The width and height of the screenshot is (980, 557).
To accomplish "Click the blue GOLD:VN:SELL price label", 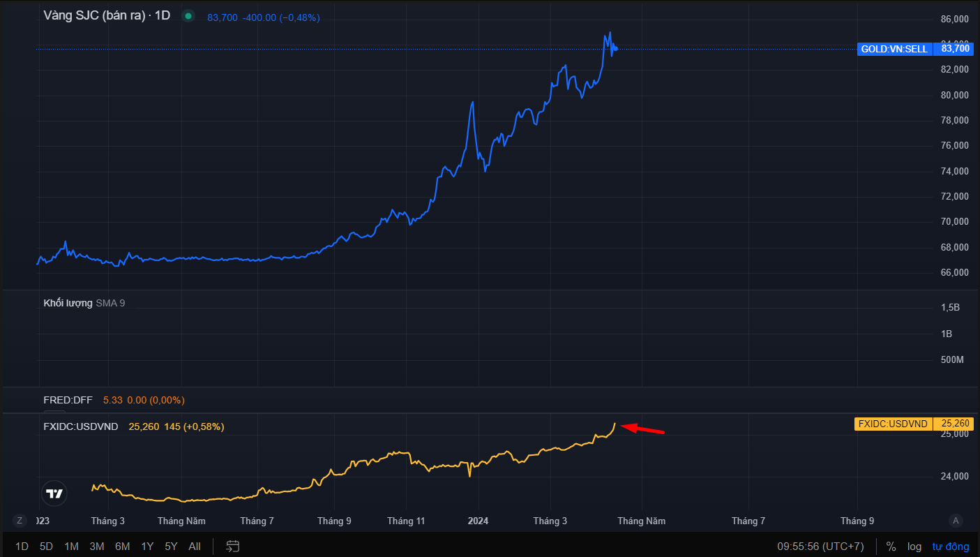I will pyautogui.click(x=894, y=49).
